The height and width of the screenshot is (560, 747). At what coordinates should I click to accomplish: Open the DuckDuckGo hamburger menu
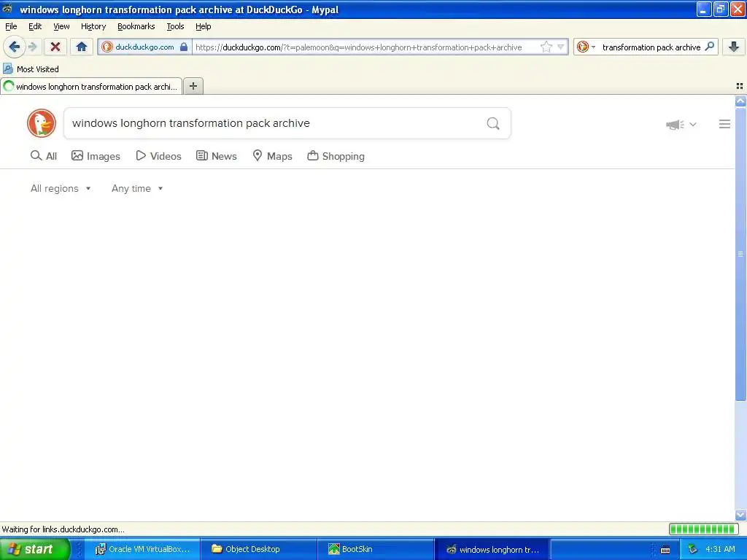[x=724, y=124]
